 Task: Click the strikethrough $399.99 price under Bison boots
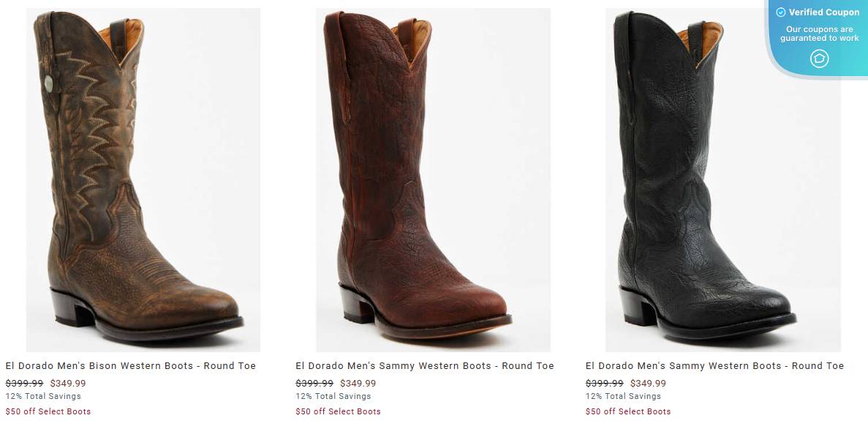click(x=25, y=382)
